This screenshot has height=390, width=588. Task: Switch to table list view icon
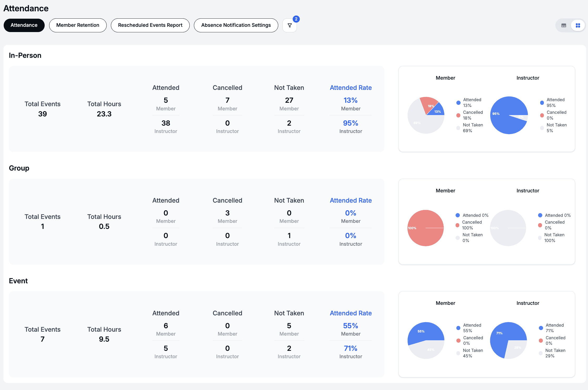[564, 25]
